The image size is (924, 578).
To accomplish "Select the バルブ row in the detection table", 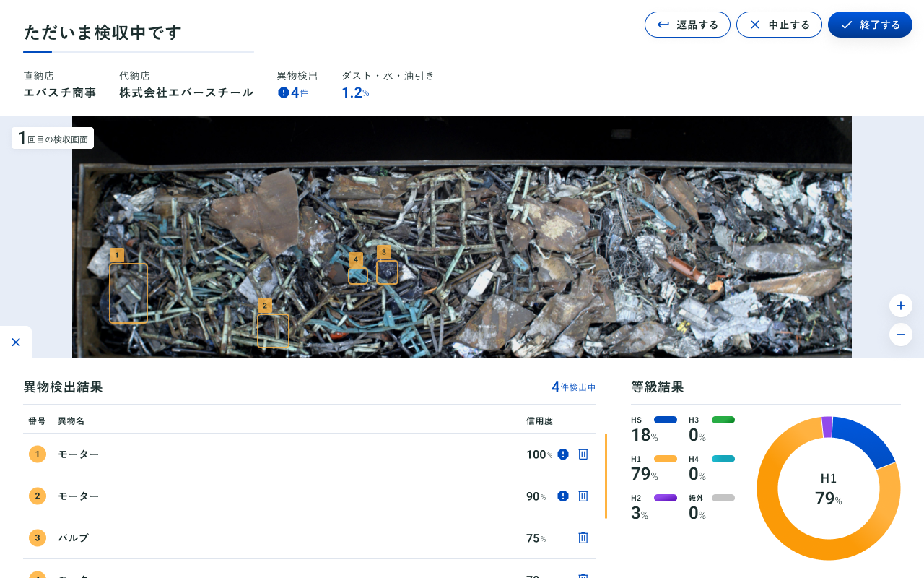I will click(x=289, y=538).
